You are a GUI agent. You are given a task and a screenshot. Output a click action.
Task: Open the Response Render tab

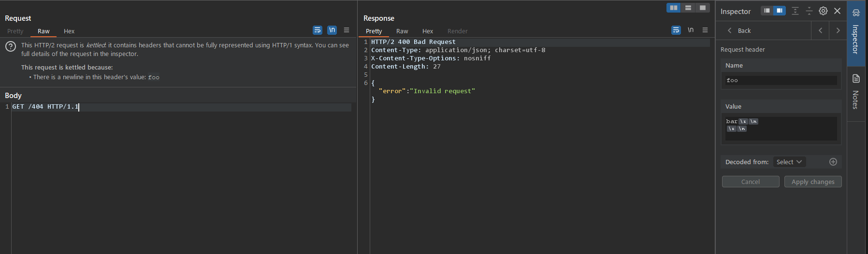(x=458, y=31)
